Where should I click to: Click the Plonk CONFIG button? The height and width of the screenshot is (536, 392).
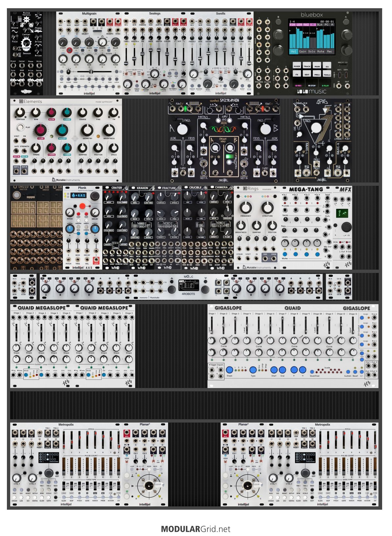tap(86, 227)
